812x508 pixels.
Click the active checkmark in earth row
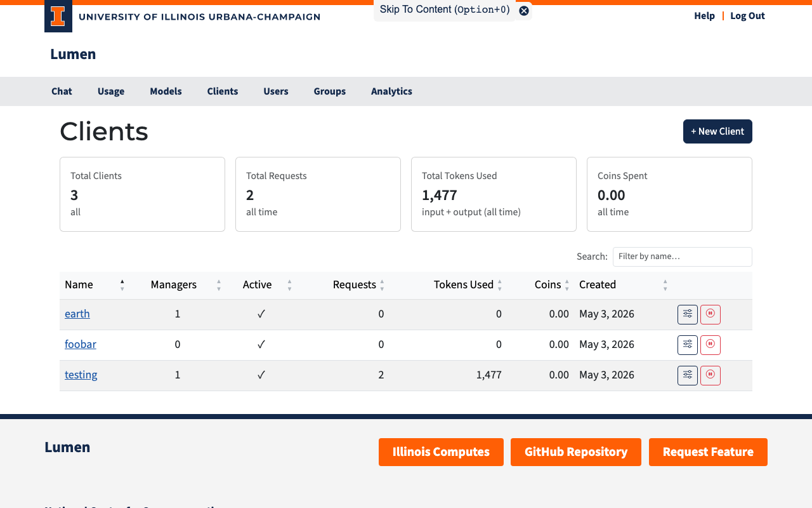click(x=261, y=314)
